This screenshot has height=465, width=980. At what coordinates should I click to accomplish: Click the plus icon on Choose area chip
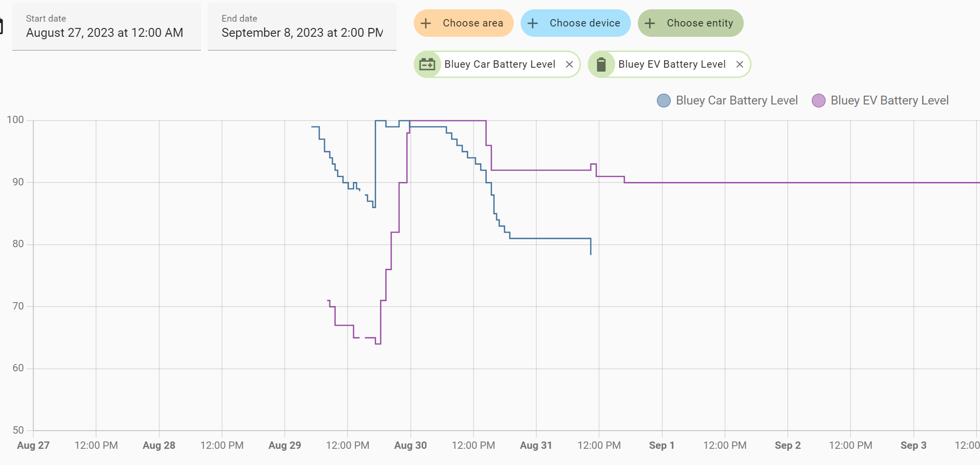click(426, 23)
